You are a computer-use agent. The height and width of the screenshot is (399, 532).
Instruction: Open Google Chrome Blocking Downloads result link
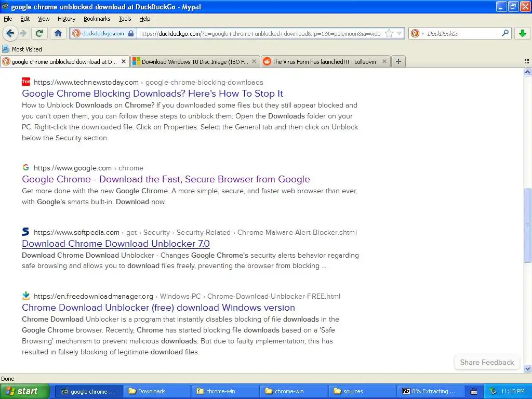(x=152, y=94)
